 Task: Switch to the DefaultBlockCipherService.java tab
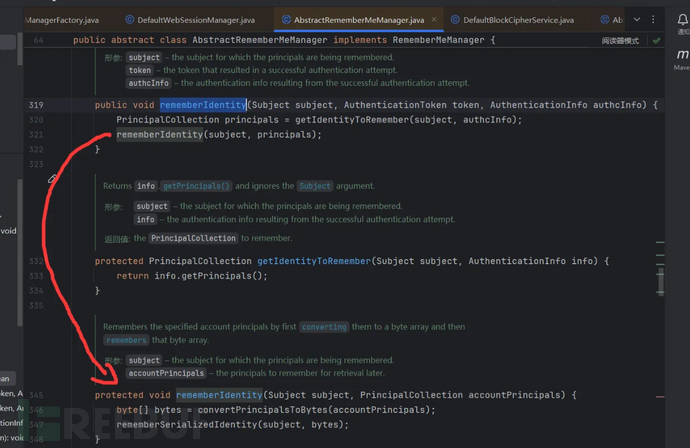click(518, 20)
